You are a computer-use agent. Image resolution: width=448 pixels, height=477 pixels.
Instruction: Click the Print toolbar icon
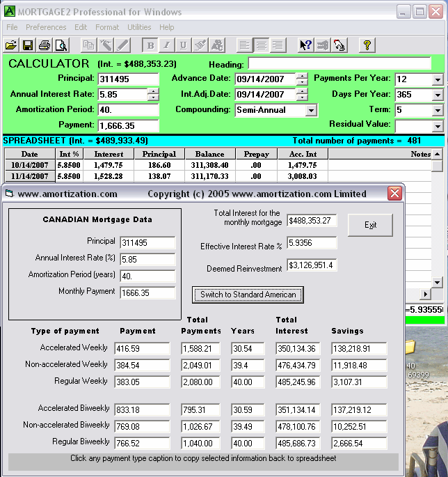click(45, 45)
